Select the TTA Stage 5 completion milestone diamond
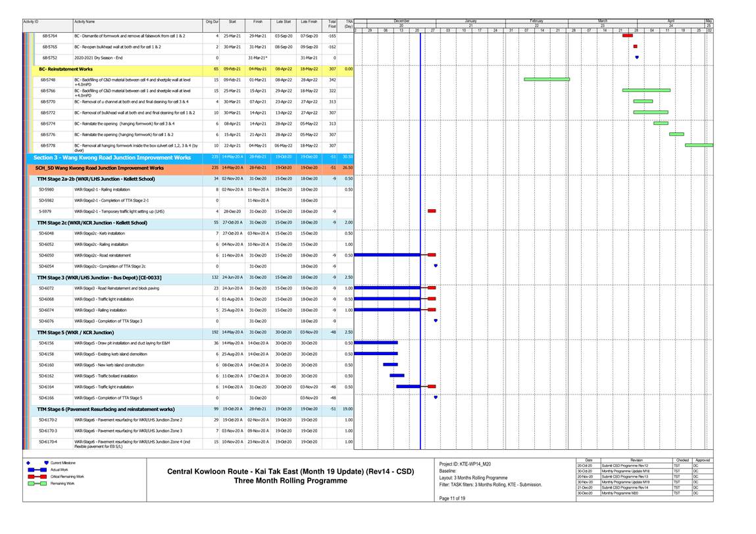Viewport: 756px width, 534px height. 436,397
